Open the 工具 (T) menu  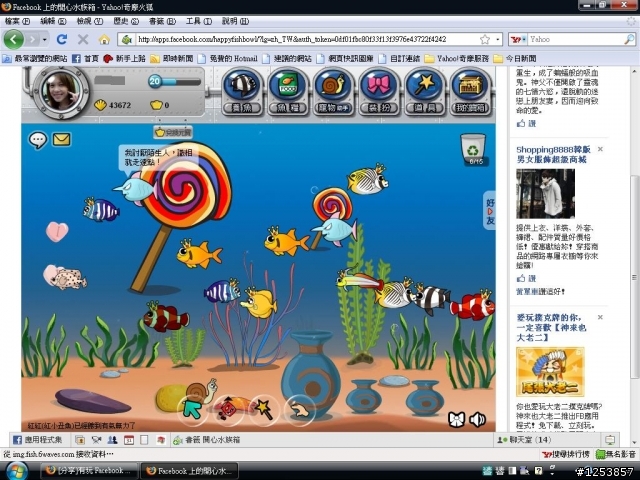pyautogui.click(x=199, y=21)
